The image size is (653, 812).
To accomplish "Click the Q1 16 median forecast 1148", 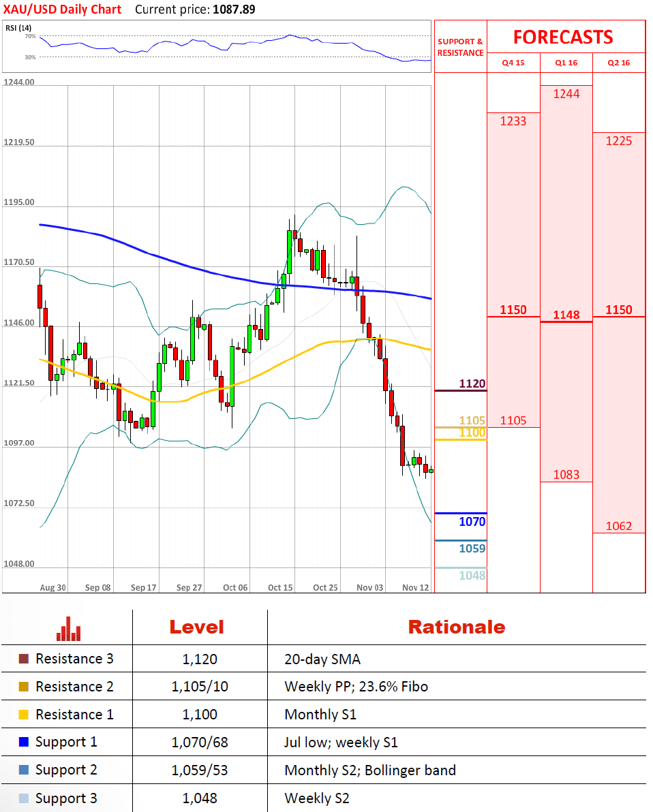I will point(566,315).
